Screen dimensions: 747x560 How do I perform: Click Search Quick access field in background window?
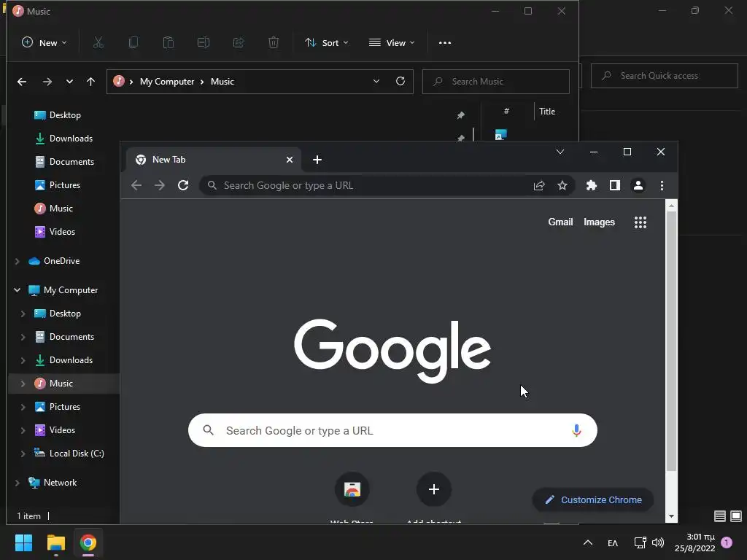[665, 76]
